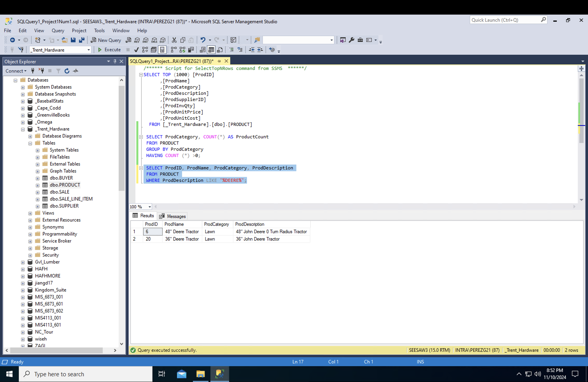The image size is (588, 382).
Task: Click the Refresh icon in Object Explorer
Action: coord(67,71)
